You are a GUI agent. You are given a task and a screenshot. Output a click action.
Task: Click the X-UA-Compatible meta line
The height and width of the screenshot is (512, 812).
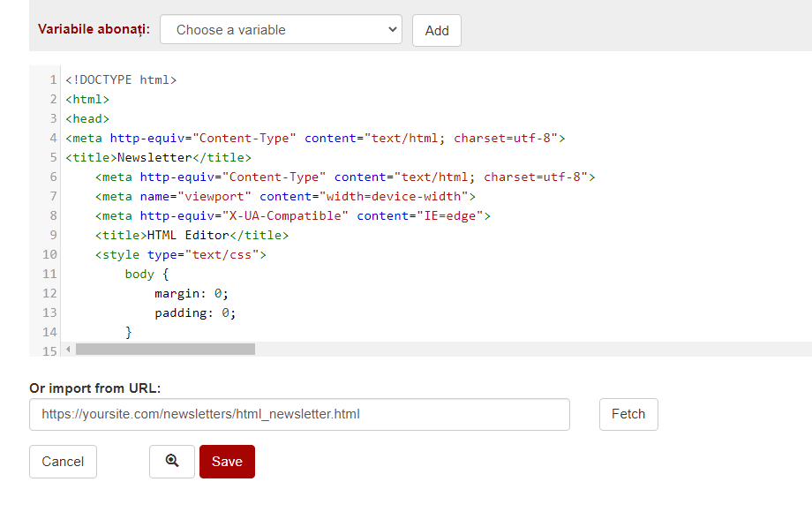point(293,216)
